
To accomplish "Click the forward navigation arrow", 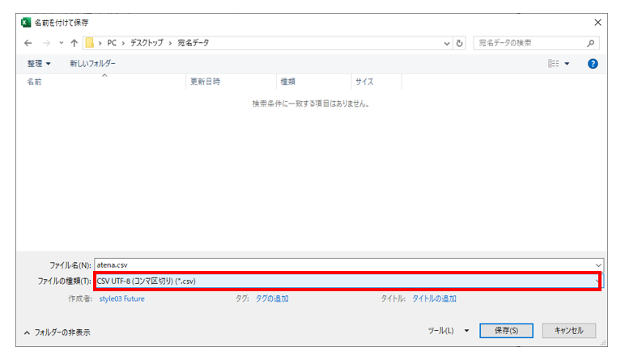I will pos(45,43).
